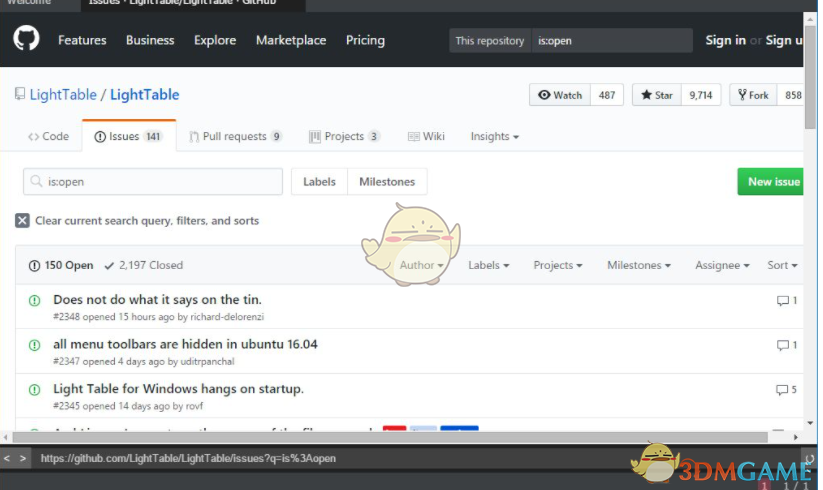Click the 487 watchers count
Viewport: 823px width, 490px height.
(x=607, y=95)
